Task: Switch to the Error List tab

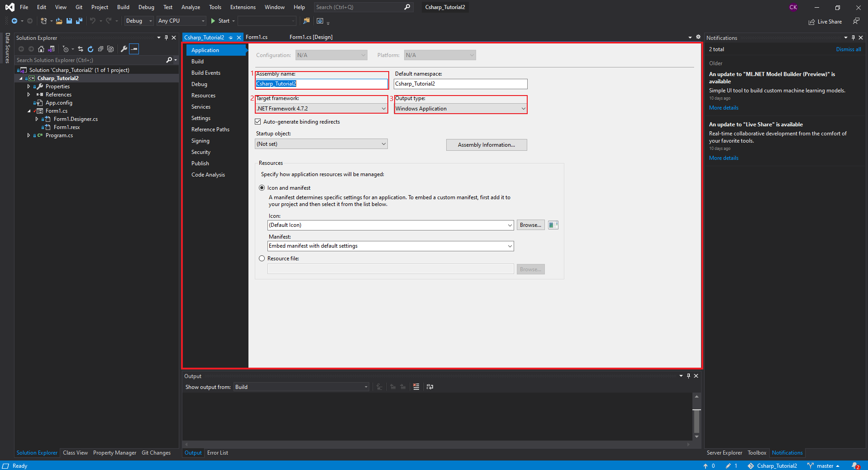Action: (218, 453)
